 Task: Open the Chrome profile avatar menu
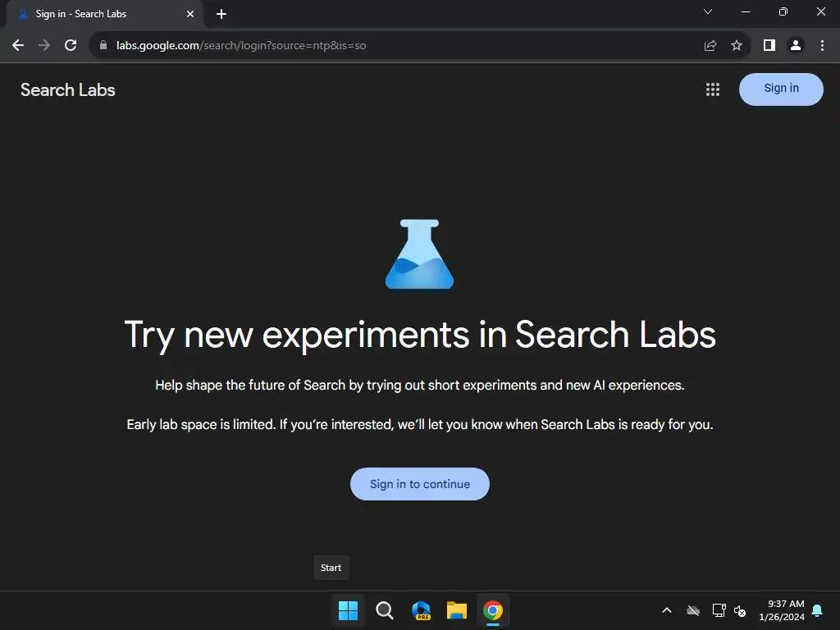click(x=796, y=46)
